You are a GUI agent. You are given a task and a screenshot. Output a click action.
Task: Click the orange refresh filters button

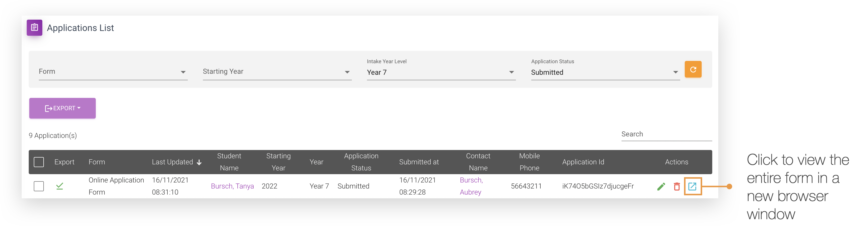tap(693, 69)
